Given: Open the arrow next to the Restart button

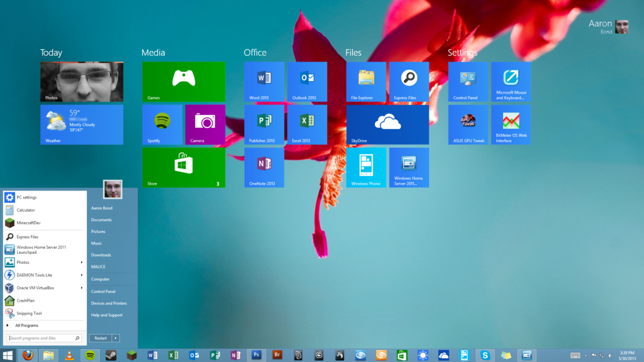Looking at the screenshot, I should [x=116, y=338].
